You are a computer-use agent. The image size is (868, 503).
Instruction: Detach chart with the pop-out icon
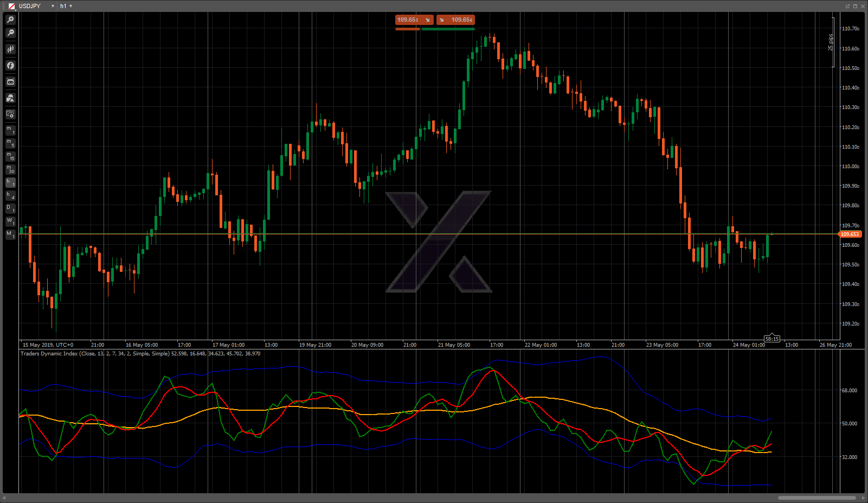tap(847, 6)
